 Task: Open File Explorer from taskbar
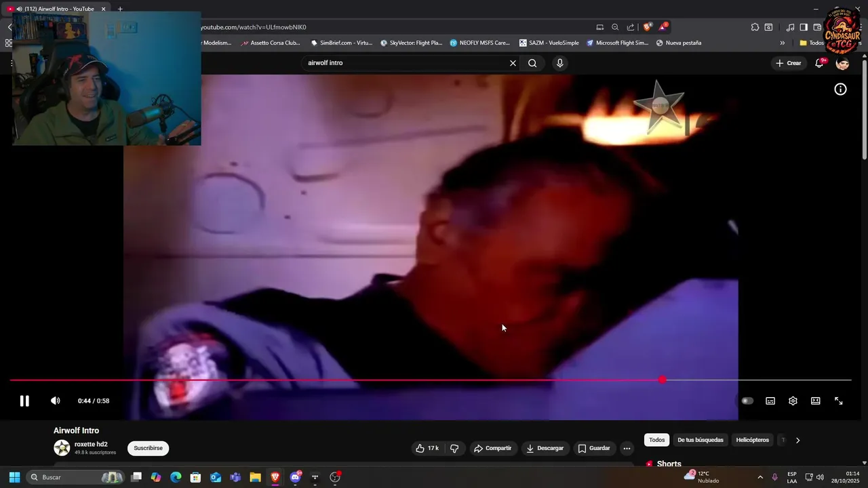[x=255, y=477]
